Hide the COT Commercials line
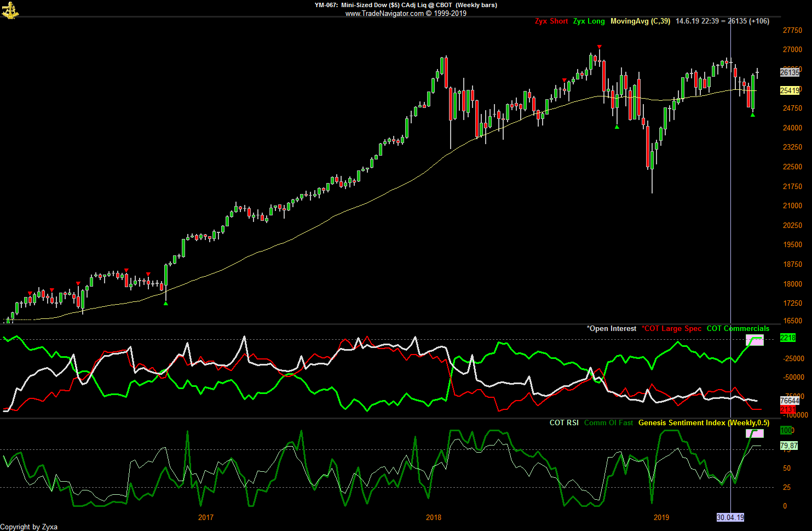Image resolution: width=812 pixels, height=531 pixels. click(x=738, y=328)
